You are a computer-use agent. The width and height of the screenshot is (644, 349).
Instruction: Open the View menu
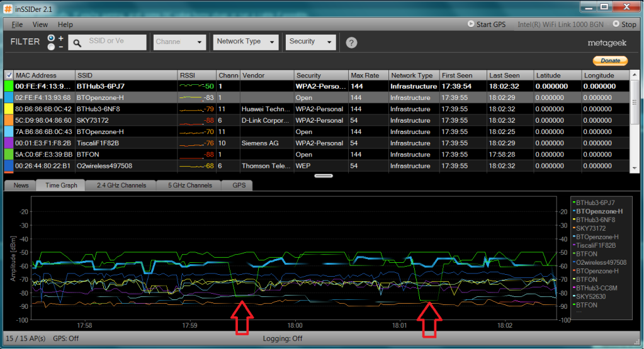coord(40,25)
